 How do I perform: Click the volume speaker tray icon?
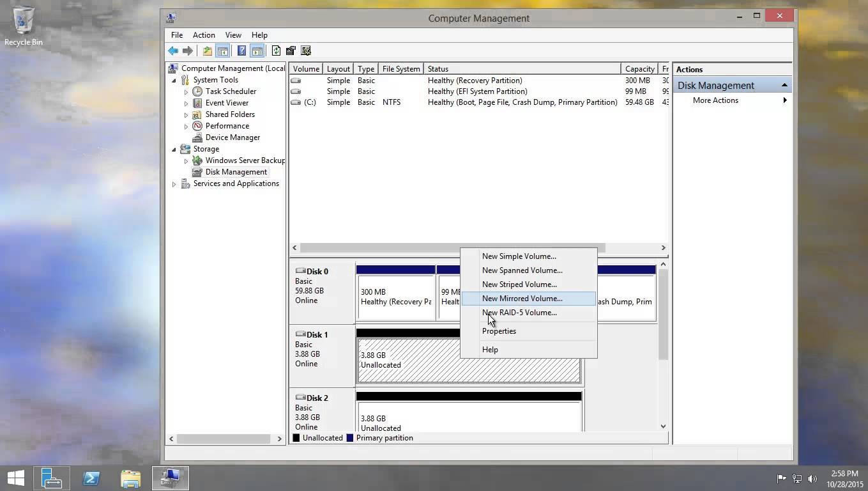(812, 478)
